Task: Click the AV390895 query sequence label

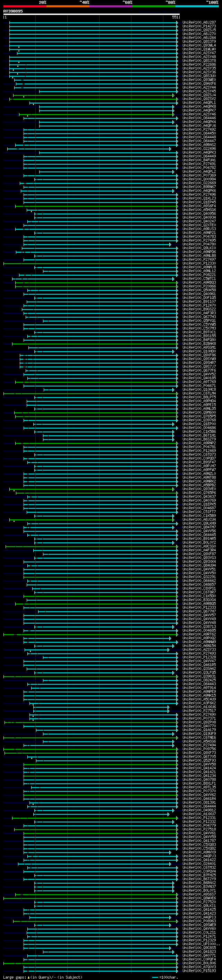Action: tap(13, 11)
